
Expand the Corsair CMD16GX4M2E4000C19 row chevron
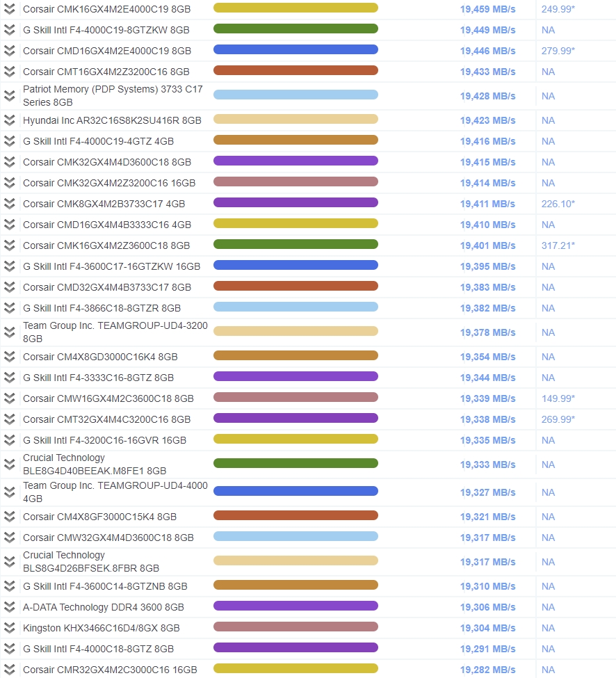[10, 51]
